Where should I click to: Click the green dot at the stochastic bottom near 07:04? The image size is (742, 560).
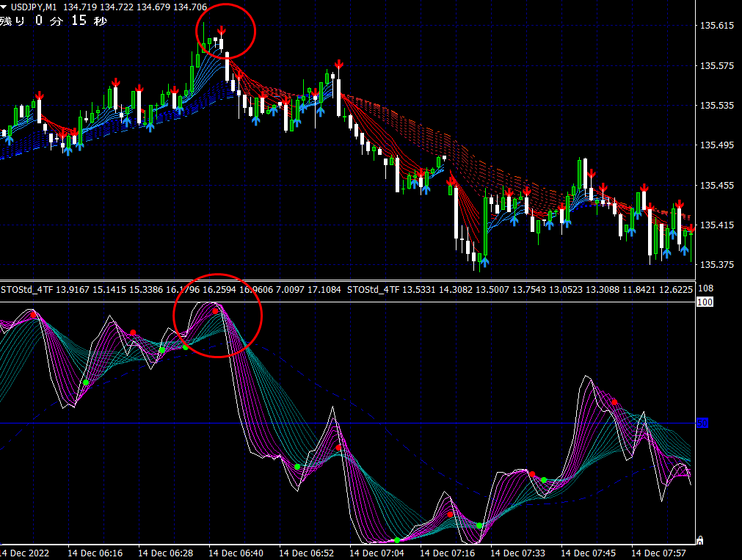pyautogui.click(x=397, y=540)
